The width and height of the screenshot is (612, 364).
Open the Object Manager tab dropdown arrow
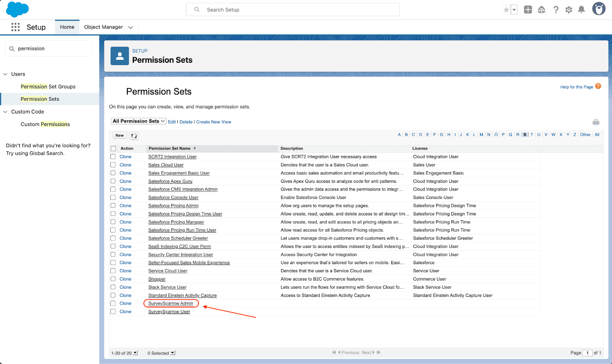point(131,28)
